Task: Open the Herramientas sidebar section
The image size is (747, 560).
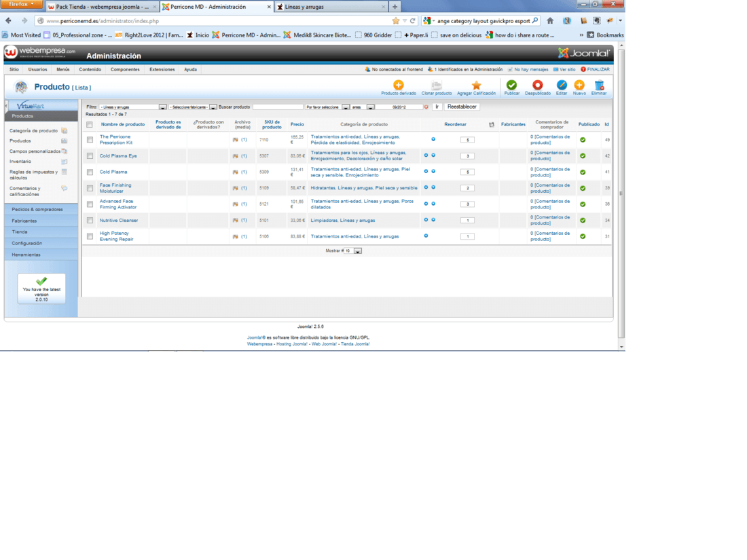Action: point(41,255)
